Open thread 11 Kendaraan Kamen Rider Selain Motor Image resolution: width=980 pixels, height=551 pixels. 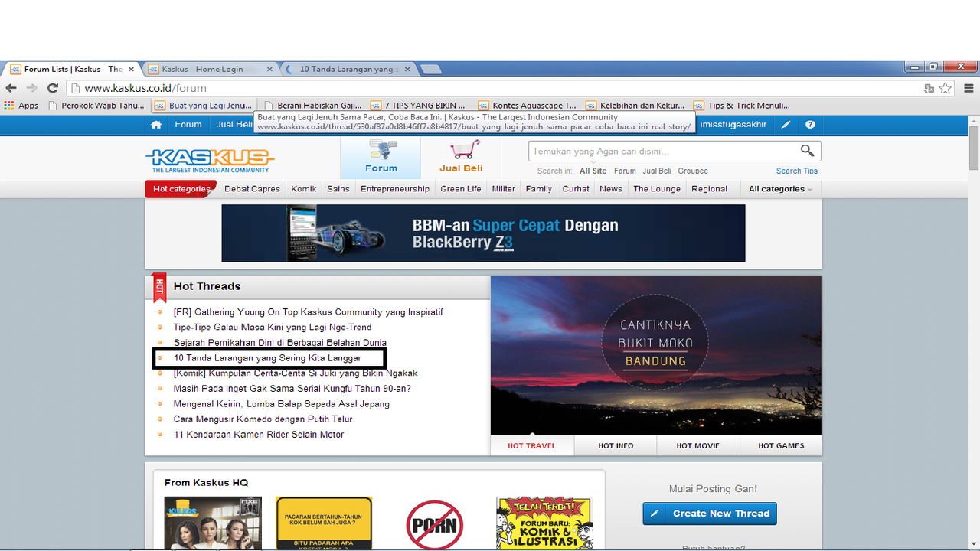pos(259,434)
